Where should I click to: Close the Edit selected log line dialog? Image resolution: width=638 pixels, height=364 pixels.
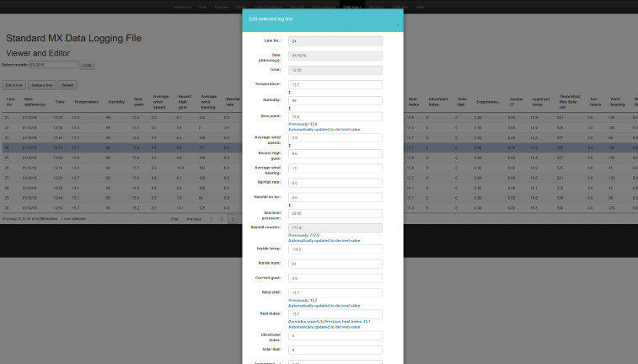pos(398,24)
